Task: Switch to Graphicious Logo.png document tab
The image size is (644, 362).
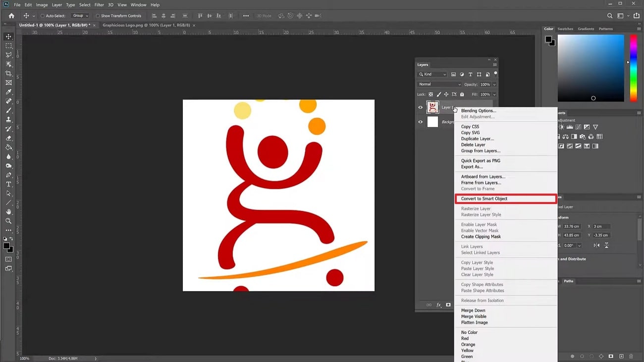Action: [x=145, y=25]
